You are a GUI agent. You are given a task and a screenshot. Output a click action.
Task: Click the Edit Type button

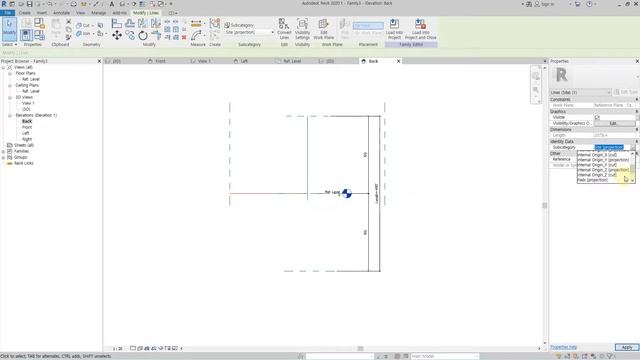626,92
